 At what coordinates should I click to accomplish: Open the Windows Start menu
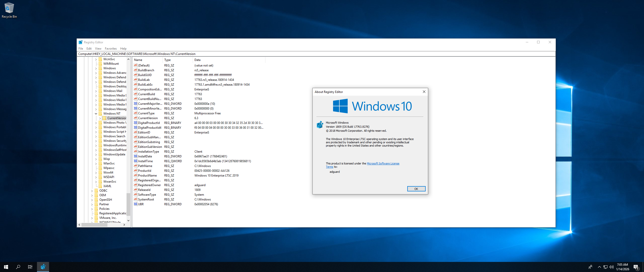(6, 267)
